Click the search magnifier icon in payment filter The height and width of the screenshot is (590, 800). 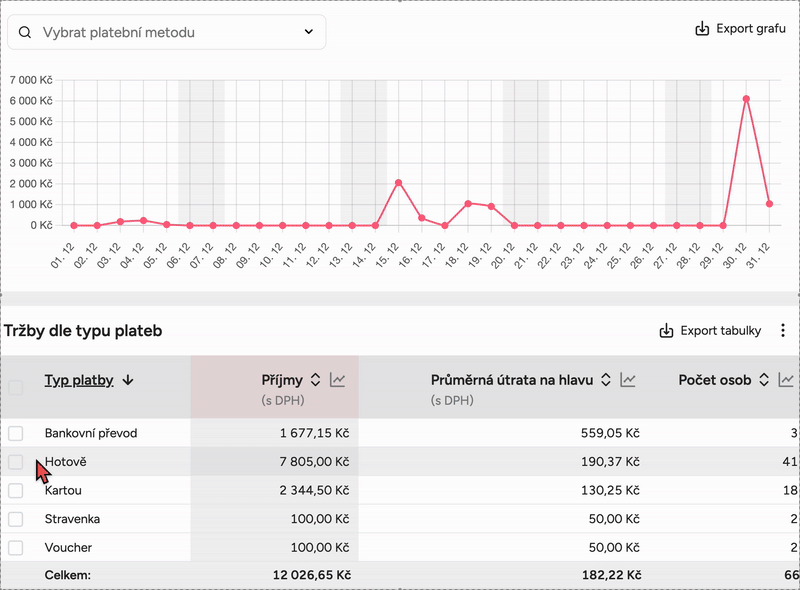click(25, 32)
